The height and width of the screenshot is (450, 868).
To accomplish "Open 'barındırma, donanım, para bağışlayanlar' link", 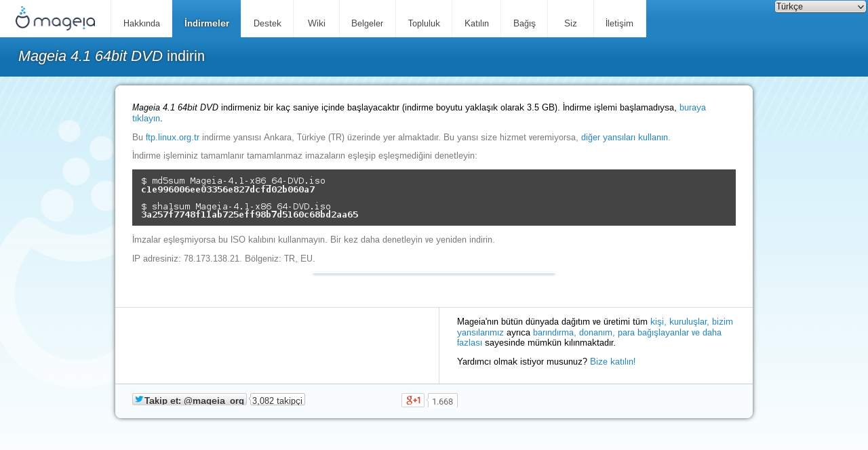I will point(627,332).
